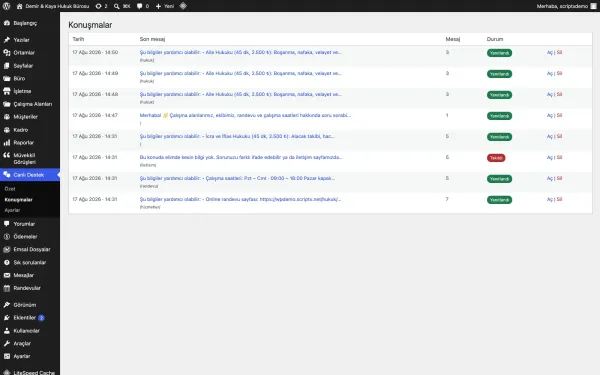Click the İşletme store icon
The height and width of the screenshot is (375, 600).
pyautogui.click(x=7, y=91)
